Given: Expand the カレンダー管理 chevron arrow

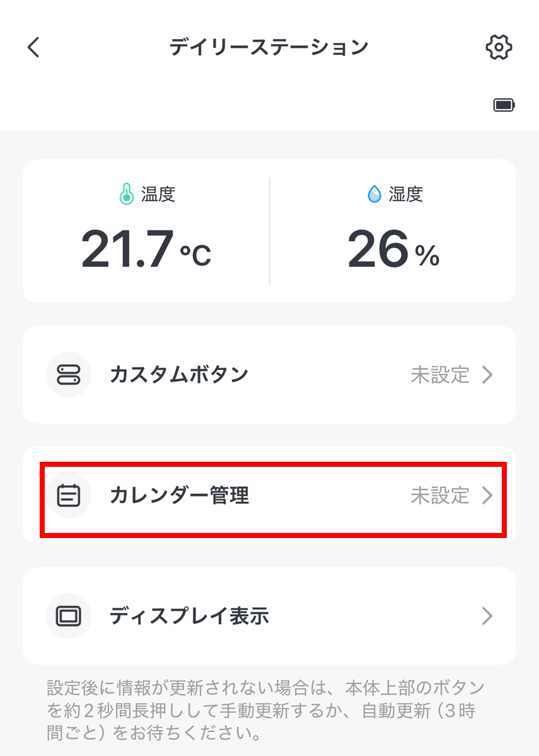Looking at the screenshot, I should coord(487,495).
